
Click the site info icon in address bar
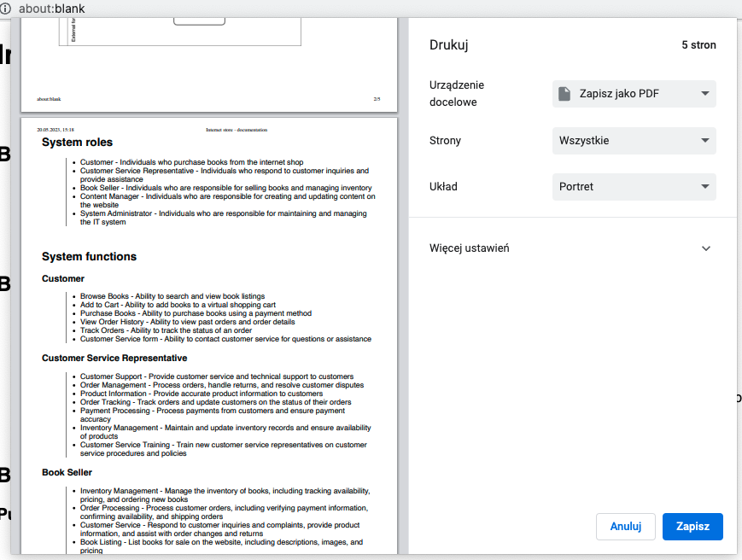pos(5,9)
